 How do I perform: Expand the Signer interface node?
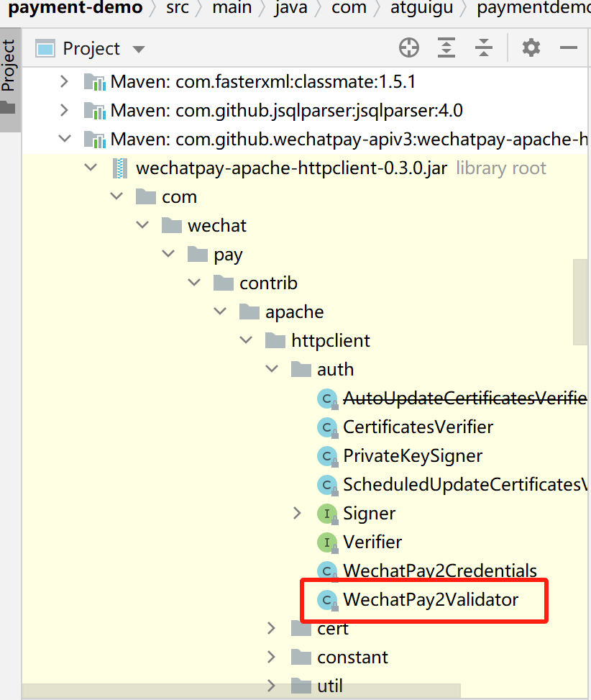tap(297, 514)
